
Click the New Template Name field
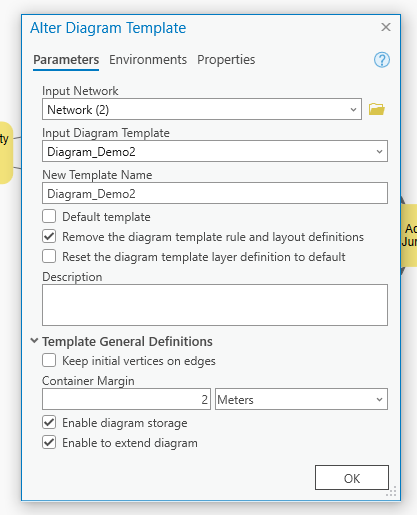pyautogui.click(x=215, y=193)
